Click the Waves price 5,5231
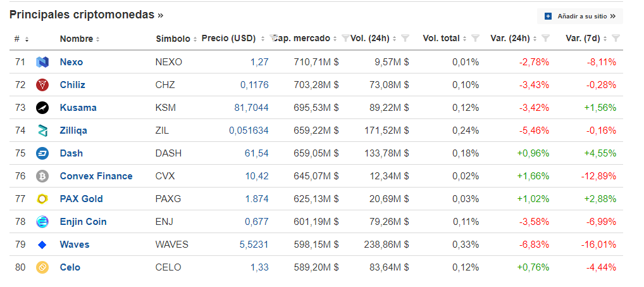 pyautogui.click(x=254, y=245)
